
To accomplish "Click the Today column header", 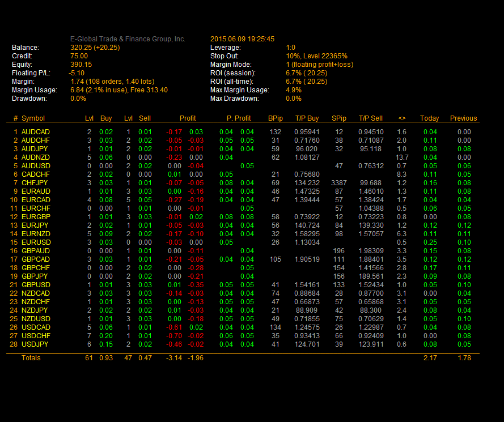I will (429, 118).
